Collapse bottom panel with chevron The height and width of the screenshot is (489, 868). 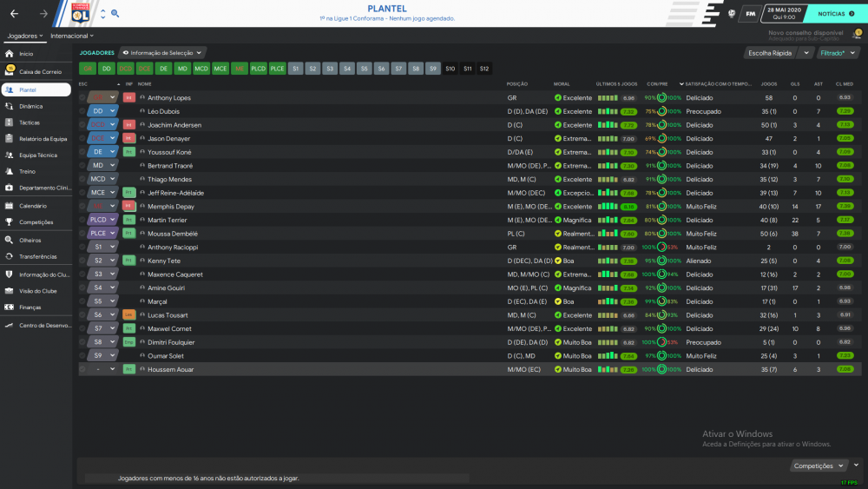pyautogui.click(x=856, y=466)
